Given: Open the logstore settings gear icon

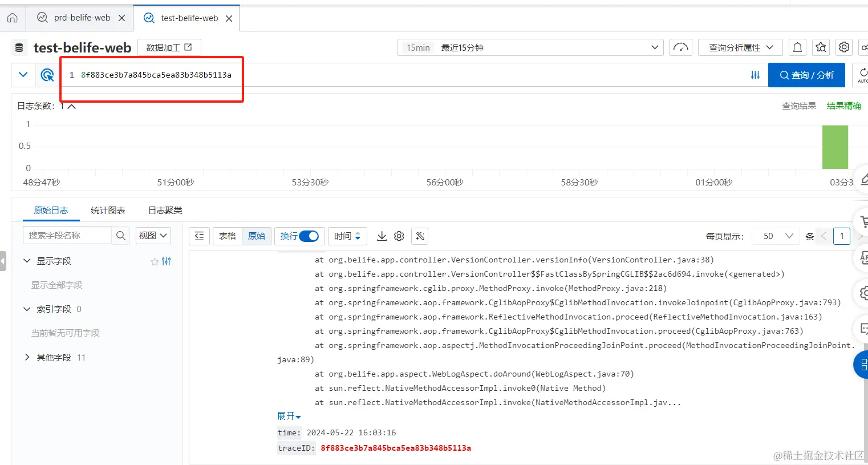Looking at the screenshot, I should click(844, 47).
